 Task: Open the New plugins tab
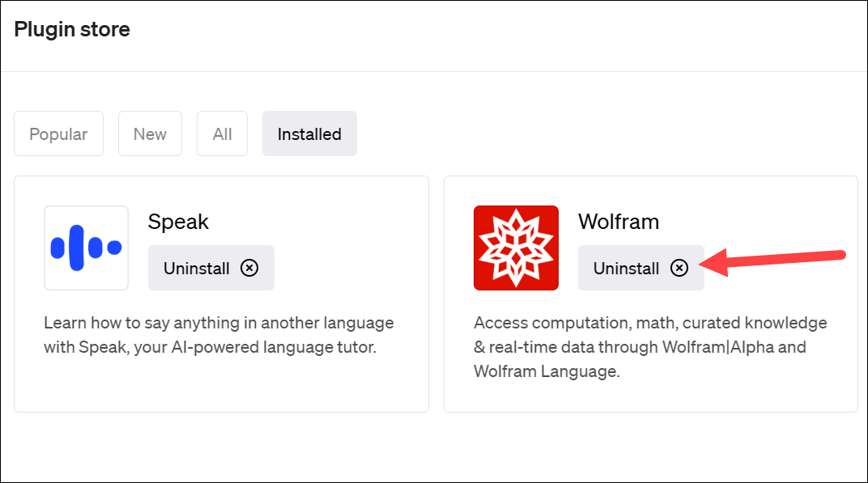pos(150,133)
